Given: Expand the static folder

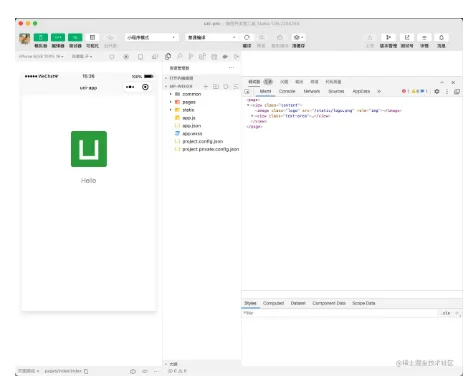Looking at the screenshot, I should (x=202, y=110).
